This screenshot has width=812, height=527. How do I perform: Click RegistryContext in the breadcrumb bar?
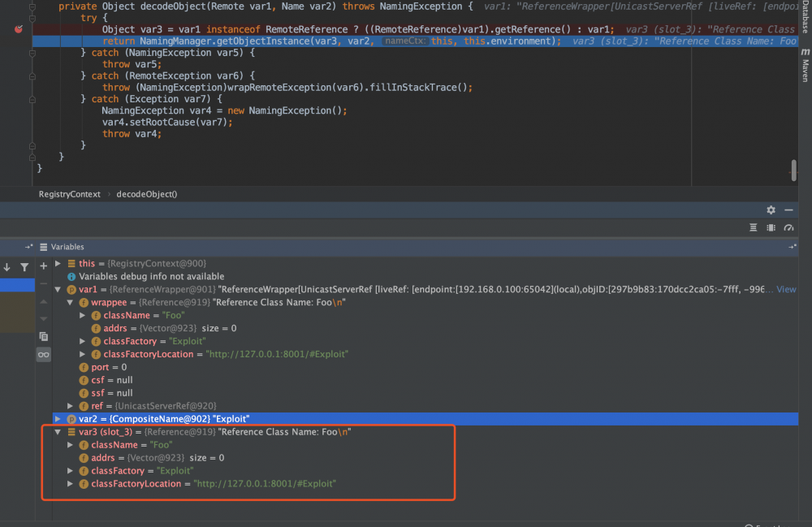69,194
